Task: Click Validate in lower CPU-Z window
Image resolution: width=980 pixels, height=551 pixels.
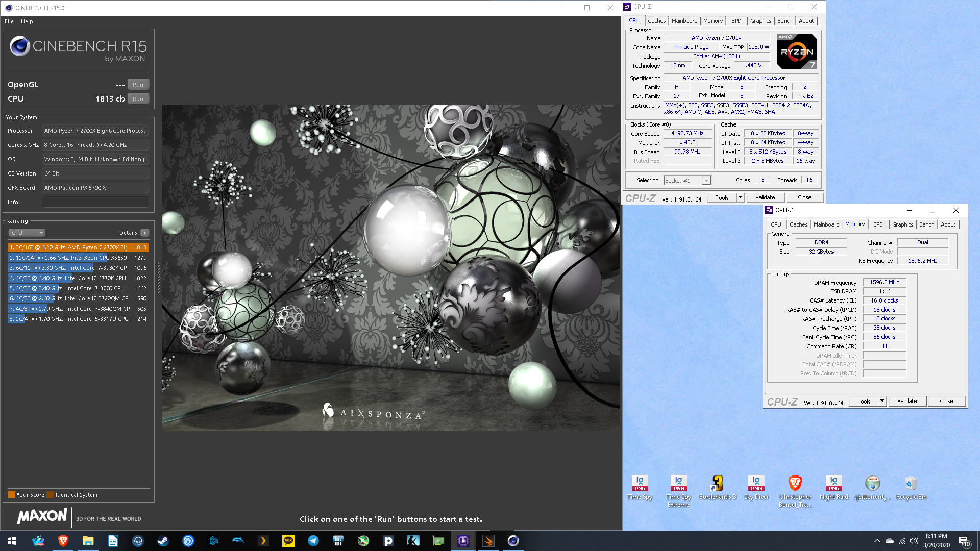Action: click(907, 401)
